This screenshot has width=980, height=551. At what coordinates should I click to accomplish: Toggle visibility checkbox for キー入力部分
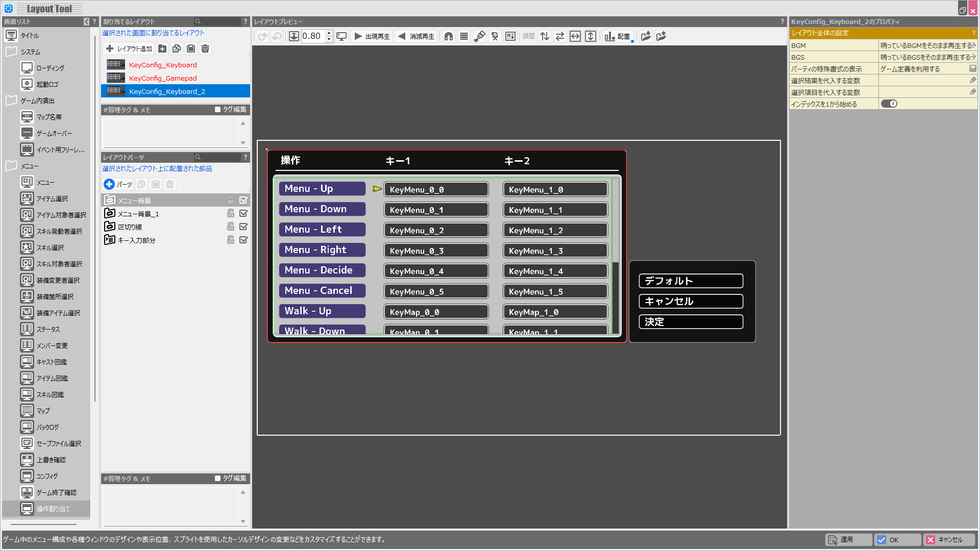[244, 240]
